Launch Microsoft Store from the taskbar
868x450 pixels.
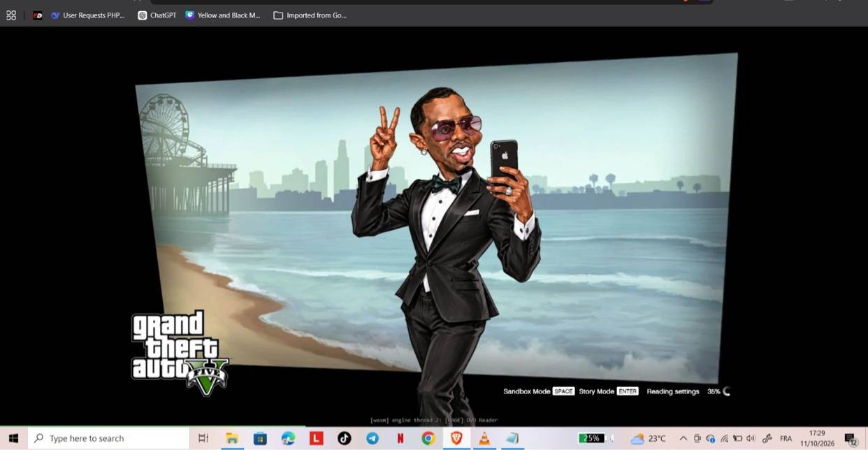click(260, 438)
